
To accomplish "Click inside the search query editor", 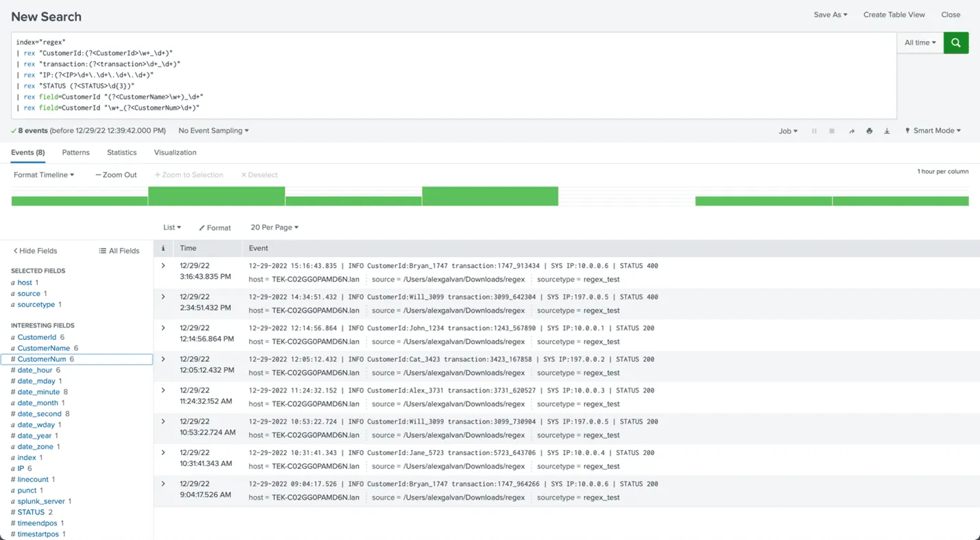I will tap(452, 75).
